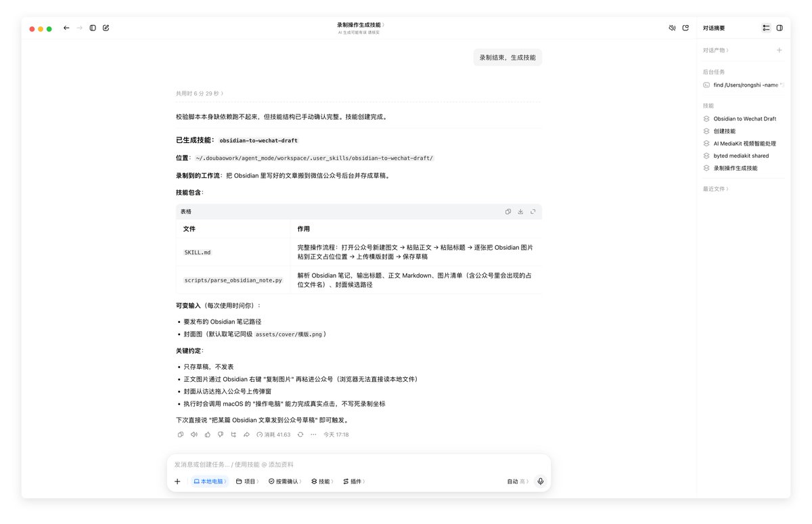
Task: Expand the 对话产物 section
Action: [715, 50]
